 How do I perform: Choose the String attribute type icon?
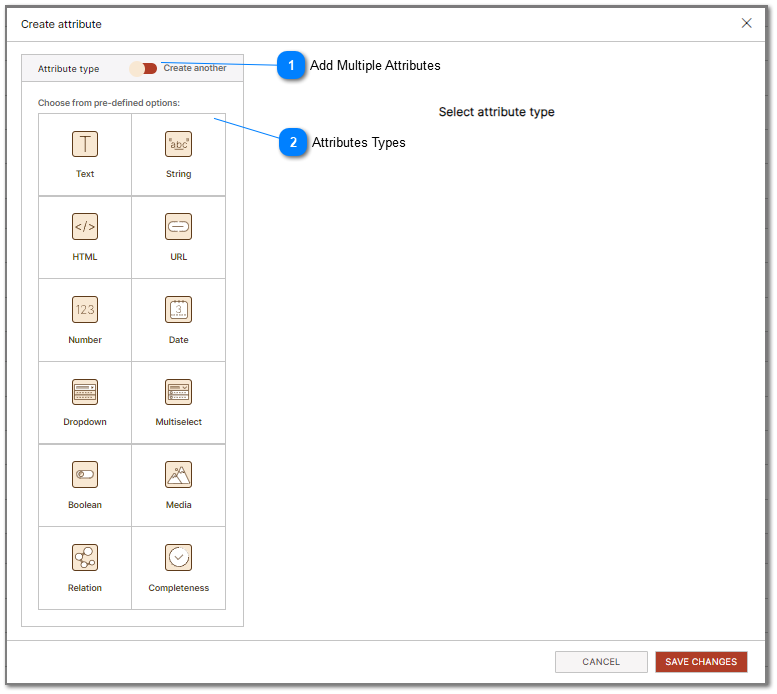pyautogui.click(x=178, y=144)
